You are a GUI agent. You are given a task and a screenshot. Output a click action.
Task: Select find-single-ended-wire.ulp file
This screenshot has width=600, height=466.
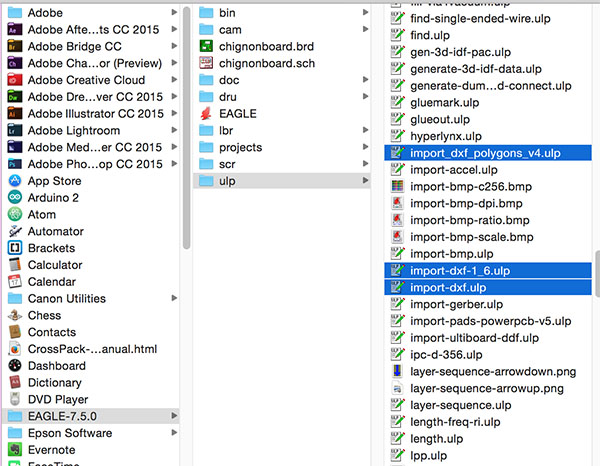tap(488, 18)
